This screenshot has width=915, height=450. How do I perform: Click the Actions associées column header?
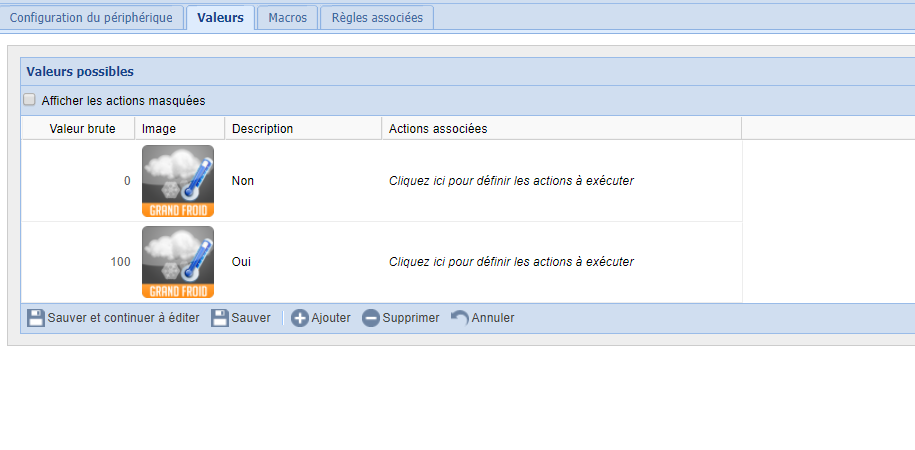tap(438, 129)
